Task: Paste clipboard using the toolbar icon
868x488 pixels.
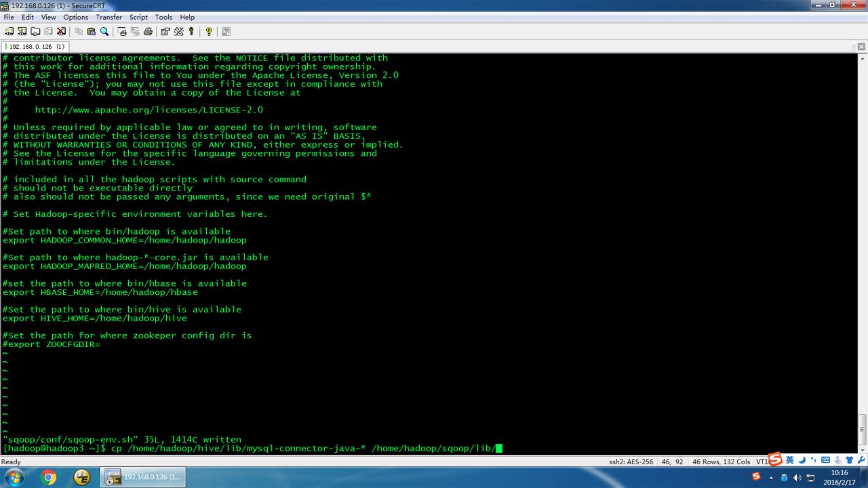Action: [91, 31]
